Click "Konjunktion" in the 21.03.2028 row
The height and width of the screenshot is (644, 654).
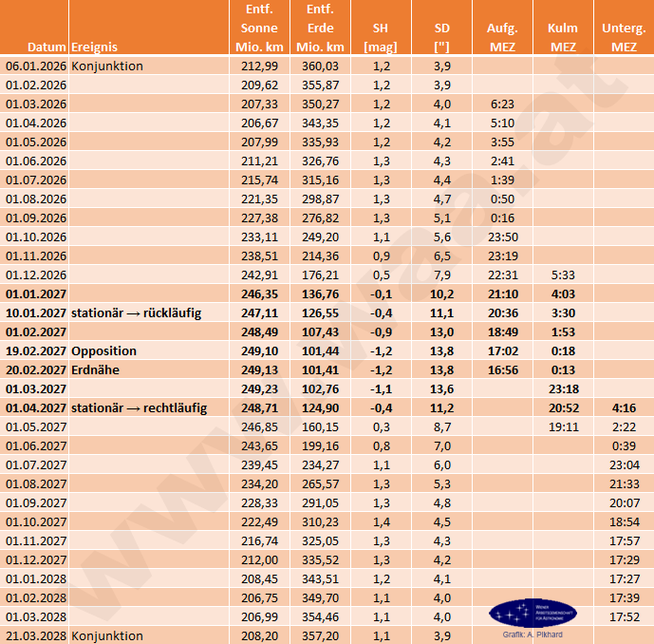coord(107,635)
